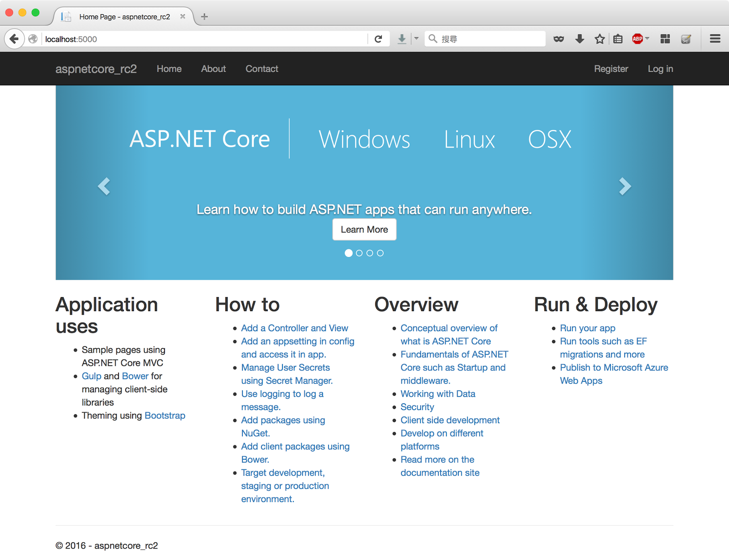This screenshot has height=560, width=729.
Task: Open the Contact page in navbar
Action: click(x=262, y=69)
